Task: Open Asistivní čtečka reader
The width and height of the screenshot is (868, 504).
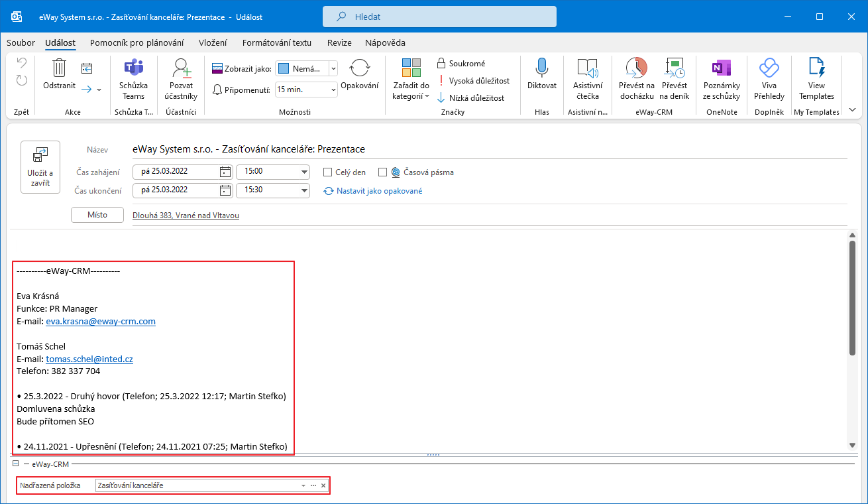Action: tap(588, 79)
